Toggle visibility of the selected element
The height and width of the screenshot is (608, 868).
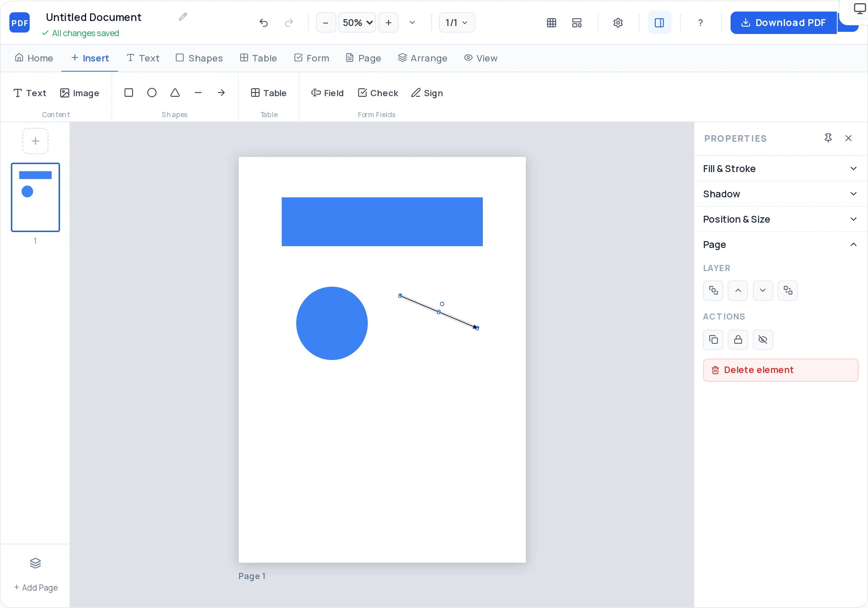[763, 340]
